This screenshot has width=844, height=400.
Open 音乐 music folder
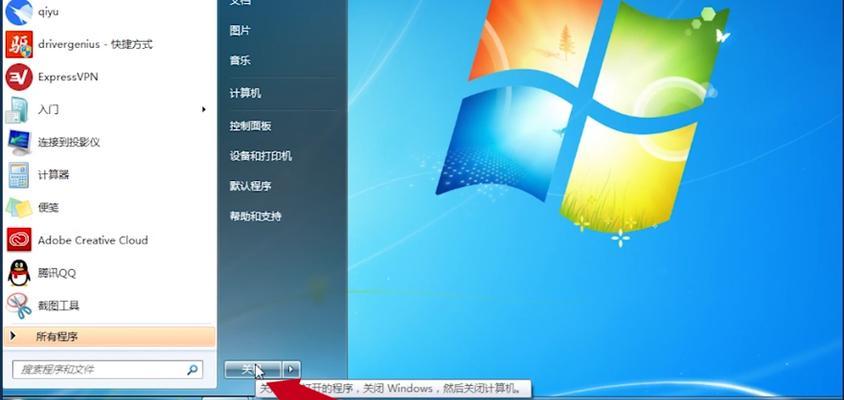point(240,60)
